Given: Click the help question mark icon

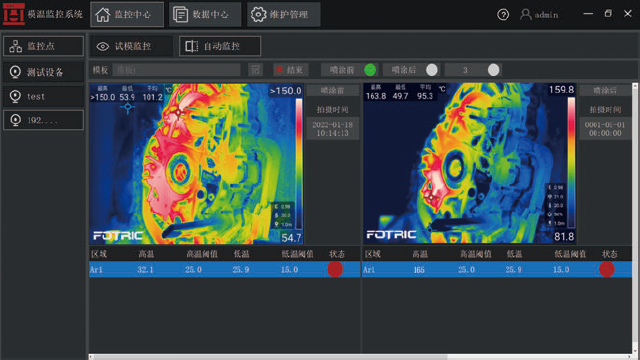Looking at the screenshot, I should click(503, 15).
